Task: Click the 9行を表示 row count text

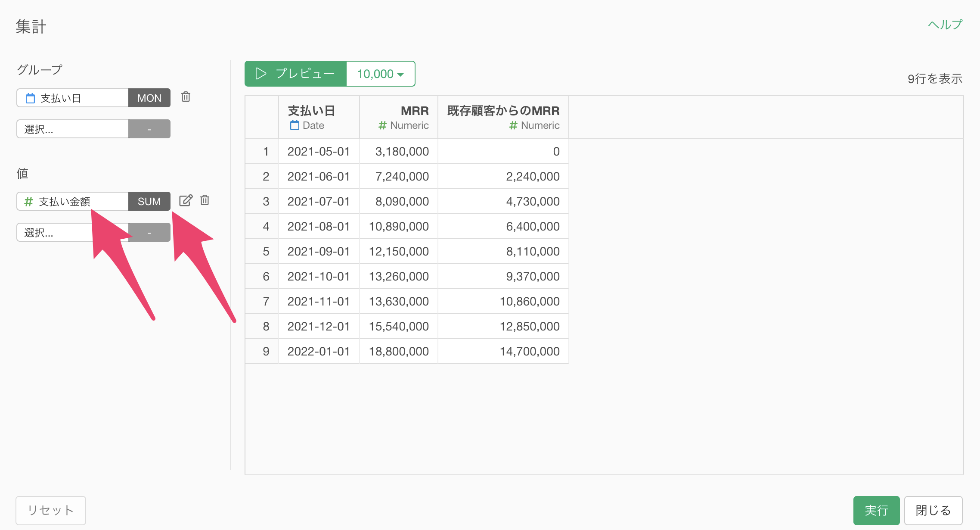Action: coord(935,79)
